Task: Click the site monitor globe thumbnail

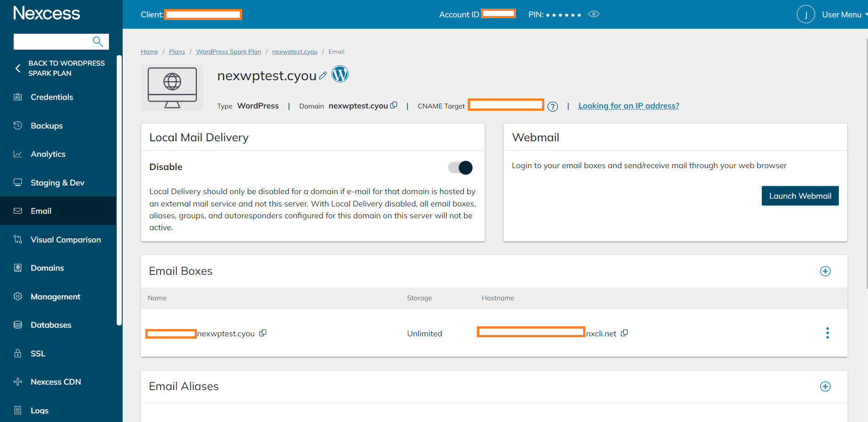Action: 172,88
